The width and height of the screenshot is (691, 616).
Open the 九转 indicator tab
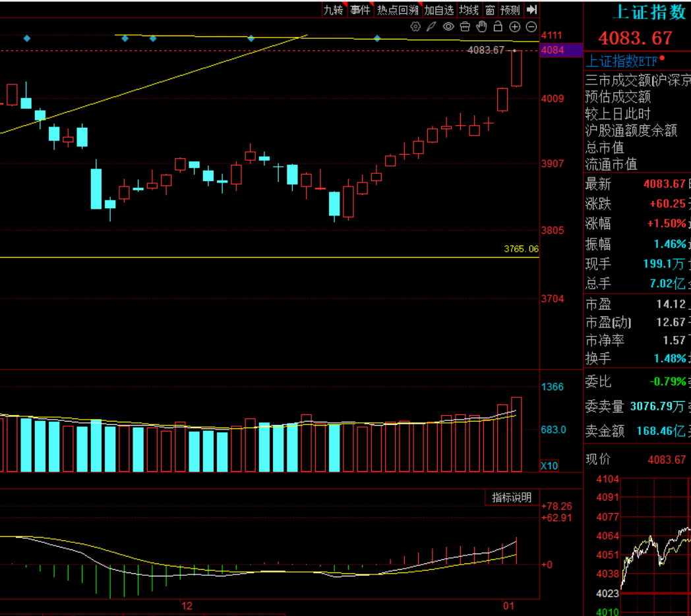[333, 9]
